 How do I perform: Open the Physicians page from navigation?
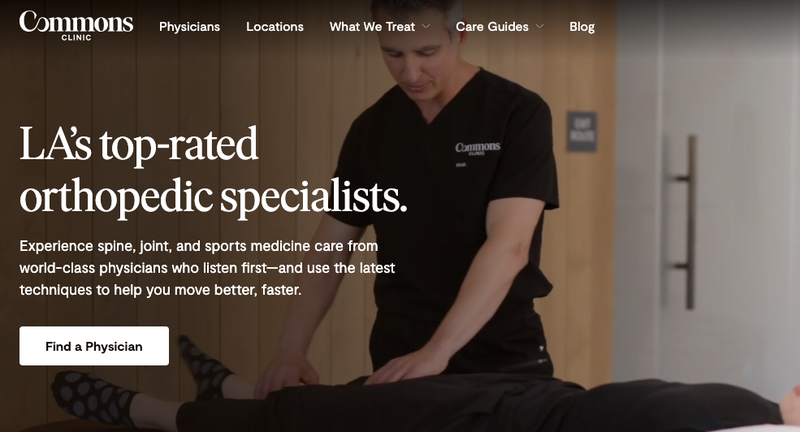click(189, 27)
